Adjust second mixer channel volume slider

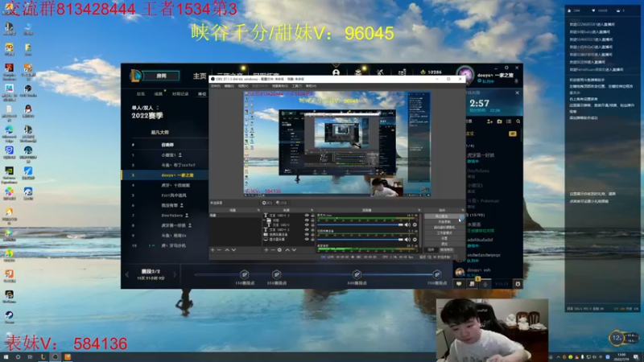click(360, 239)
